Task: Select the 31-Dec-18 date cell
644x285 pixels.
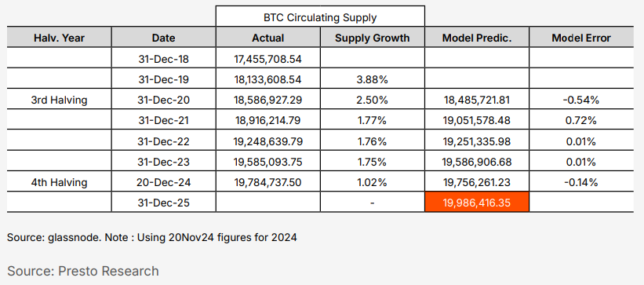Action: pyautogui.click(x=163, y=59)
